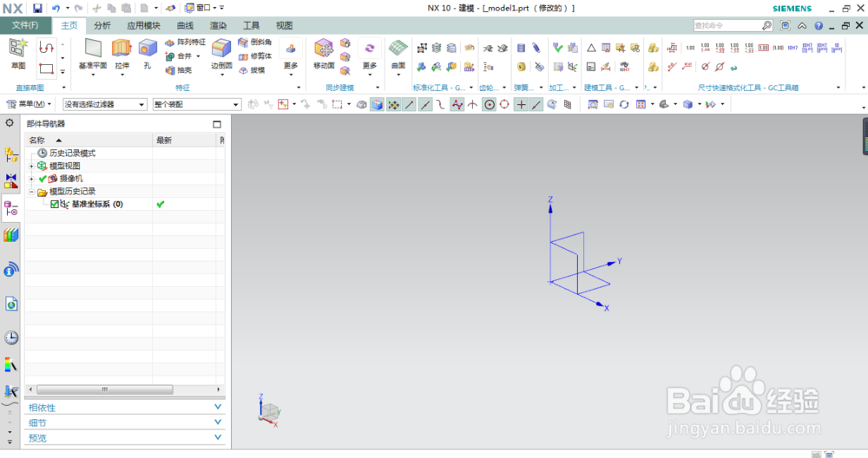Image resolution: width=868 pixels, height=458 pixels.
Task: Click the part navigator horizontal scrollbar
Action: [105, 389]
